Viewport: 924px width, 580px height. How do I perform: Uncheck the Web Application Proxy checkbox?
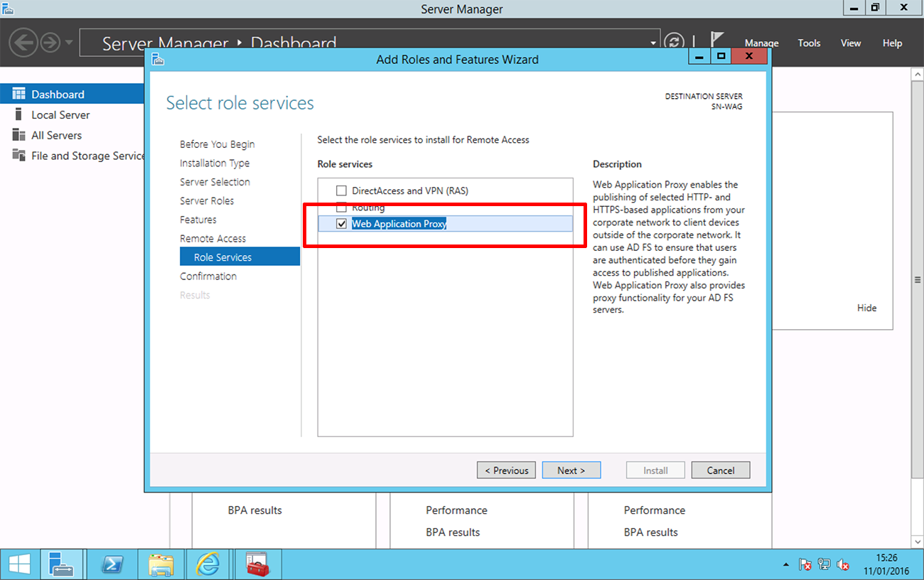click(x=341, y=224)
